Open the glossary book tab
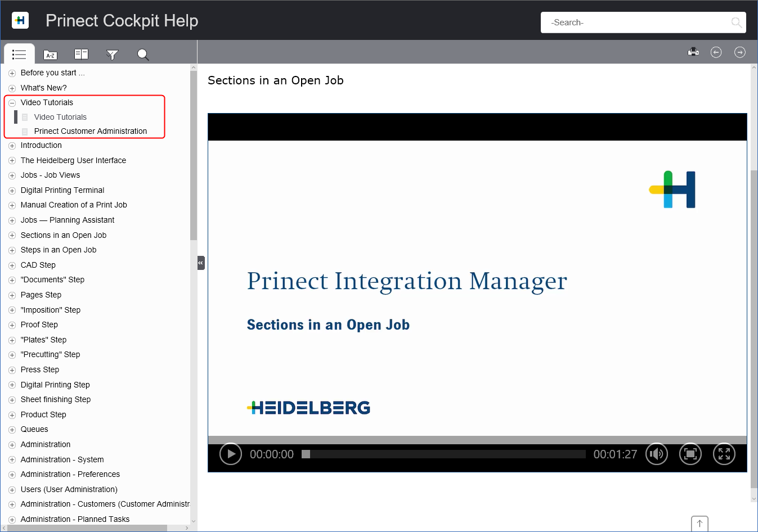The height and width of the screenshot is (532, 758). click(x=81, y=55)
